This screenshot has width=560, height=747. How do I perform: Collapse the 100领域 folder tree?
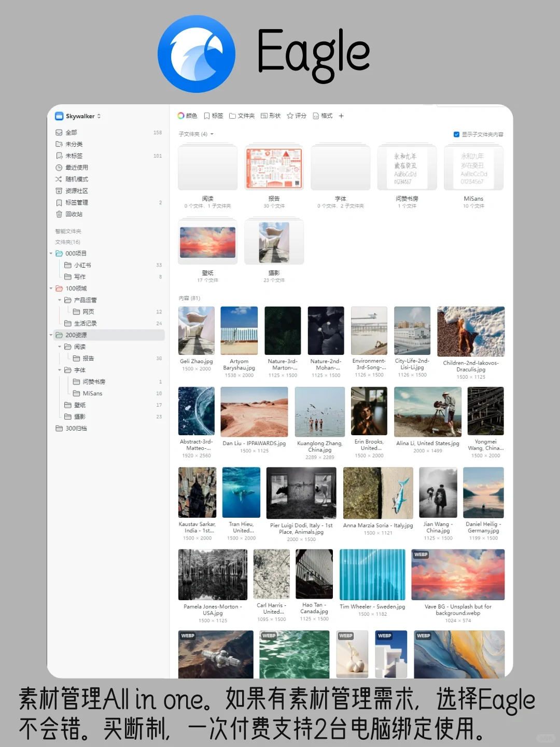click(x=51, y=288)
